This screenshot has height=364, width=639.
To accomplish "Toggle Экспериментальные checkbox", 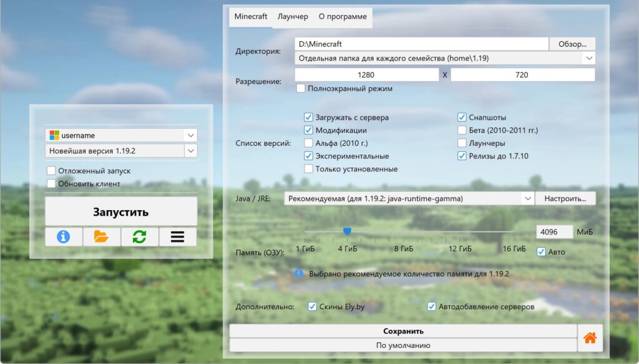I will pyautogui.click(x=308, y=156).
